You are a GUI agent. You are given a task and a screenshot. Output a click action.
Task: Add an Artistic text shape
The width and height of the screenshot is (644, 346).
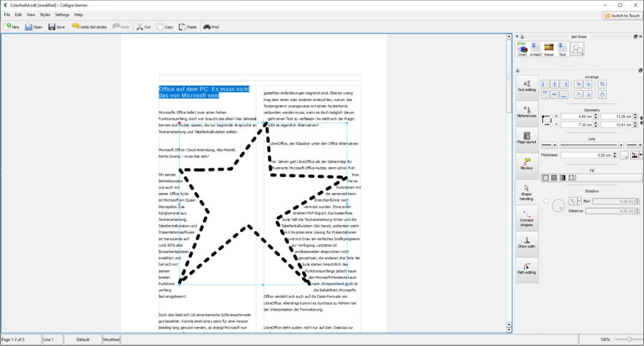(x=536, y=49)
